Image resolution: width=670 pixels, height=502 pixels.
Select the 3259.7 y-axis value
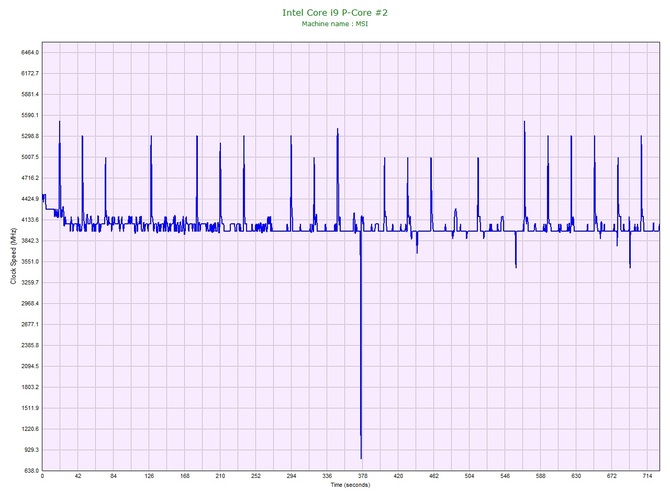click(x=30, y=283)
